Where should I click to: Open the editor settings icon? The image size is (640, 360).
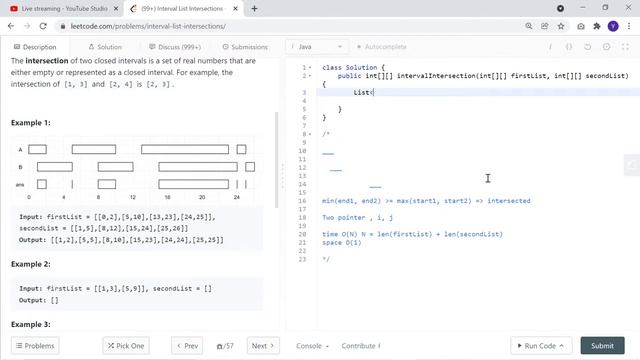pyautogui.click(x=606, y=47)
